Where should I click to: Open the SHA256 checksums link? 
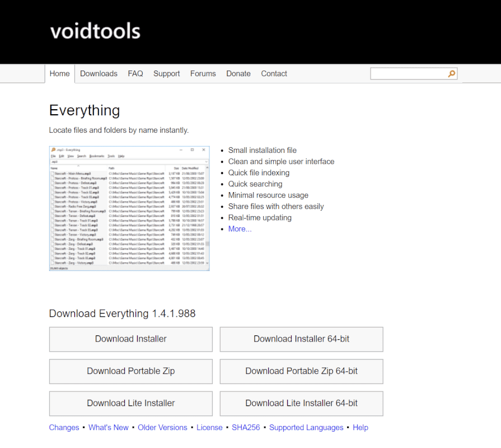coord(246,427)
